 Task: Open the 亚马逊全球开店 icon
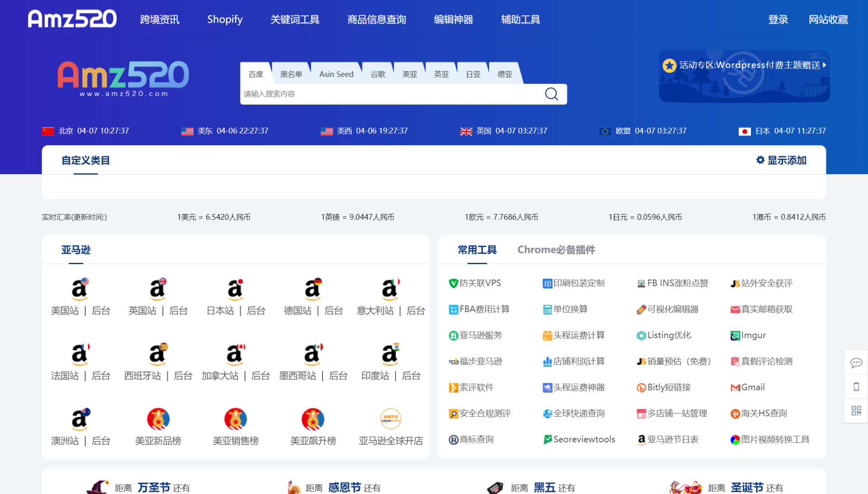pyautogui.click(x=391, y=419)
